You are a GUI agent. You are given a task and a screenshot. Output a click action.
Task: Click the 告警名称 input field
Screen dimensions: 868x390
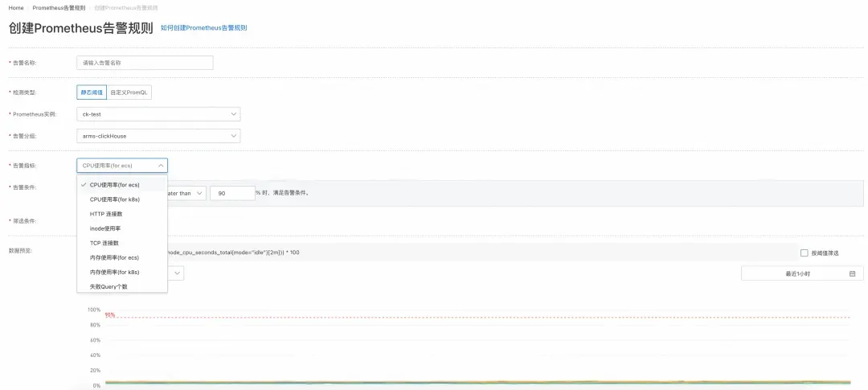point(145,63)
